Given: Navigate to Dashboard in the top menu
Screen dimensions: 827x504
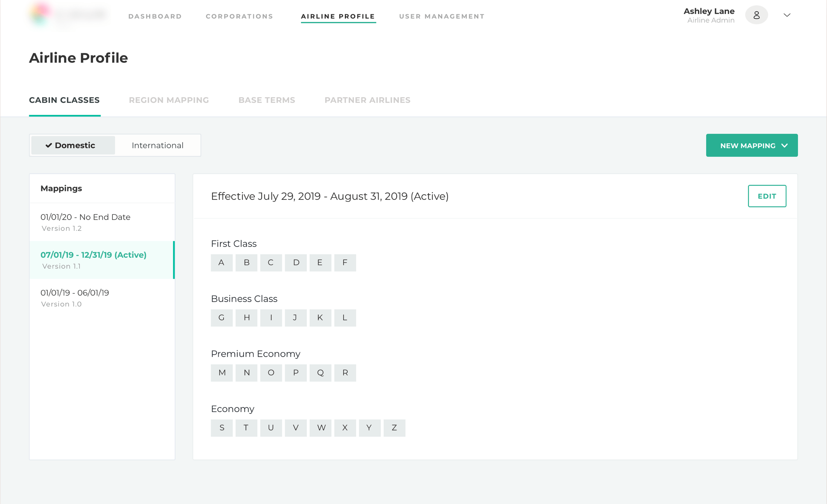Looking at the screenshot, I should tap(155, 16).
